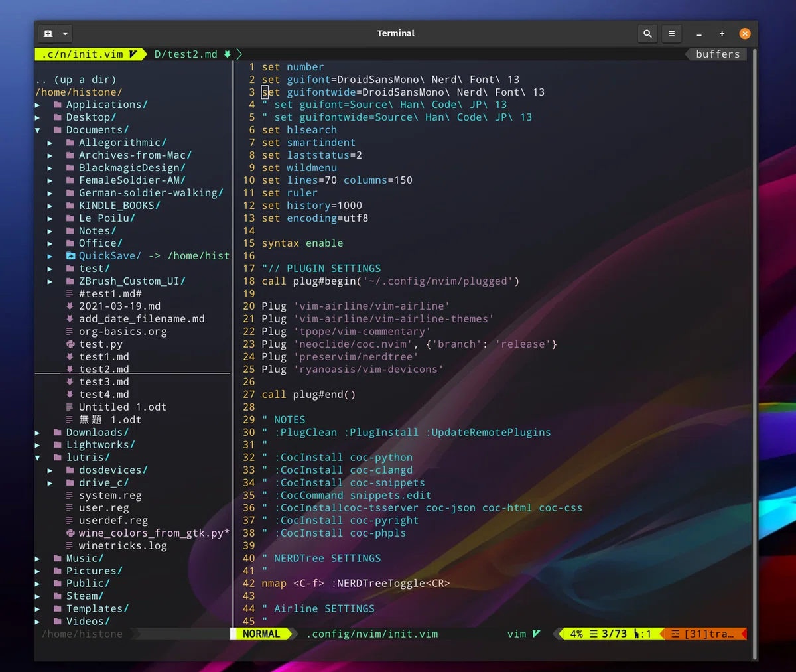Click the drive_c folder icon

click(70, 483)
